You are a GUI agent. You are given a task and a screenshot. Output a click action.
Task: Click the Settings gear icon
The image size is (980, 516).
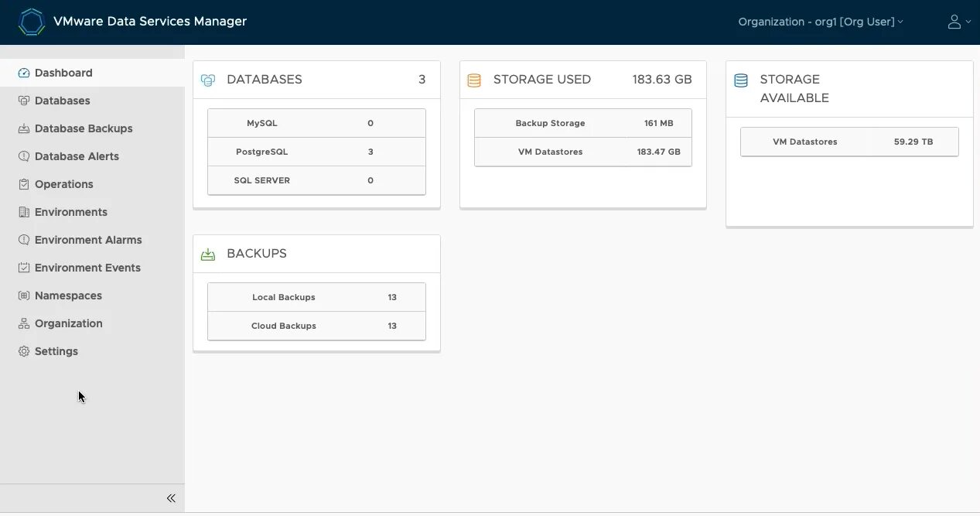click(x=24, y=351)
